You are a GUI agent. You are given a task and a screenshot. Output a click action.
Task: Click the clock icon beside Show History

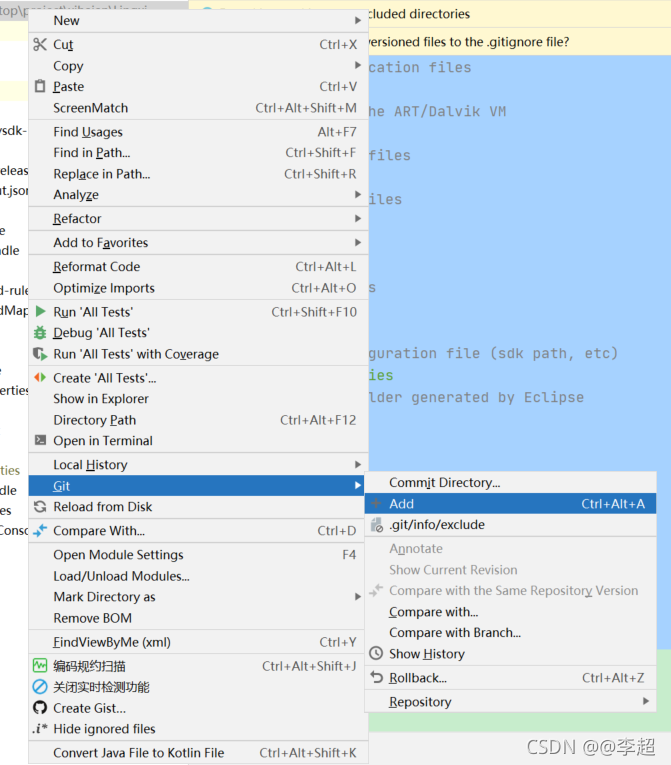376,653
